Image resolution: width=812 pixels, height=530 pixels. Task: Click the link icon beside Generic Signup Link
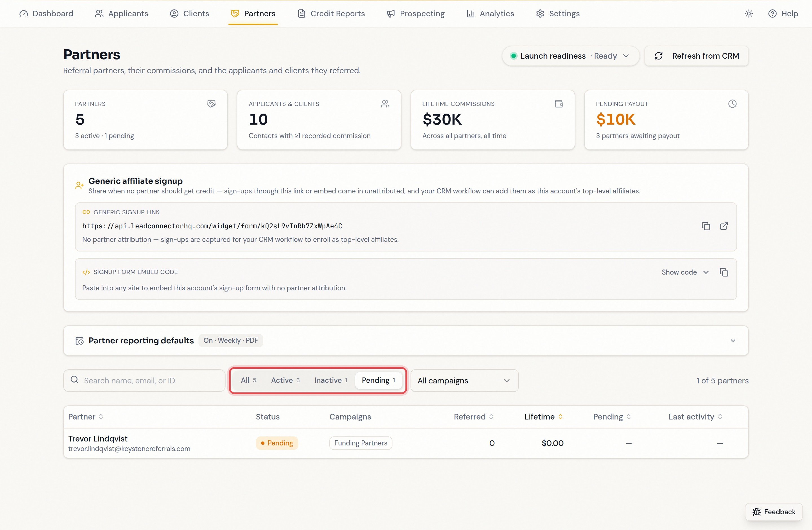click(86, 212)
